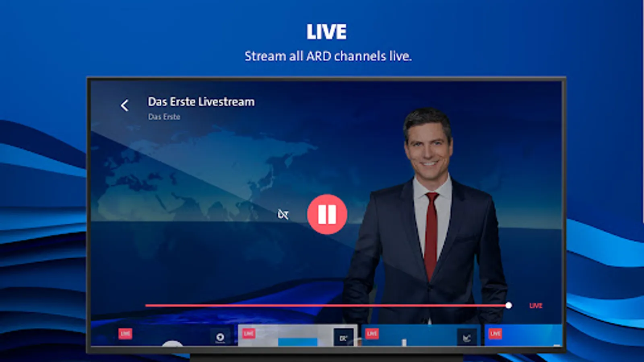Click the "Stream all ARD channels live." tagline

[328, 56]
